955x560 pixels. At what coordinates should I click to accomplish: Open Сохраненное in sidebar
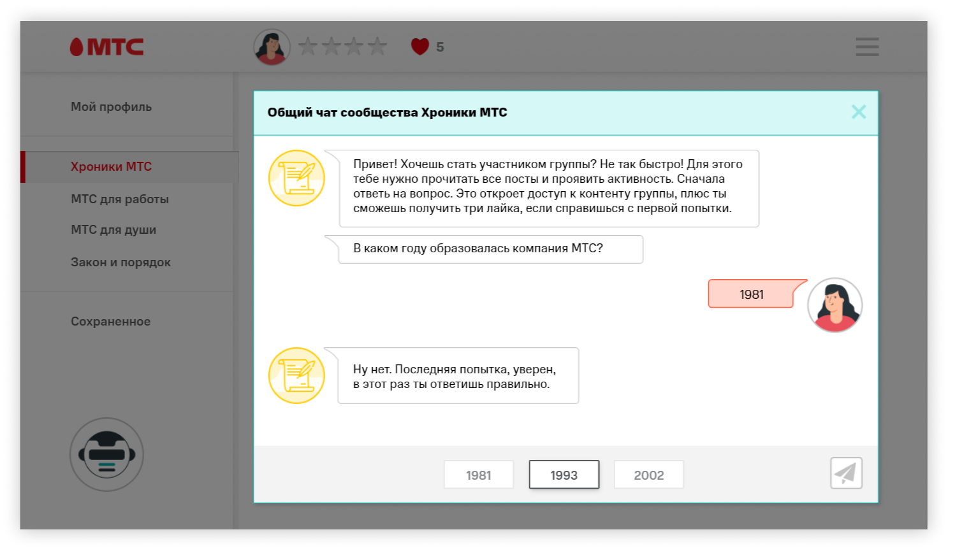tap(110, 321)
